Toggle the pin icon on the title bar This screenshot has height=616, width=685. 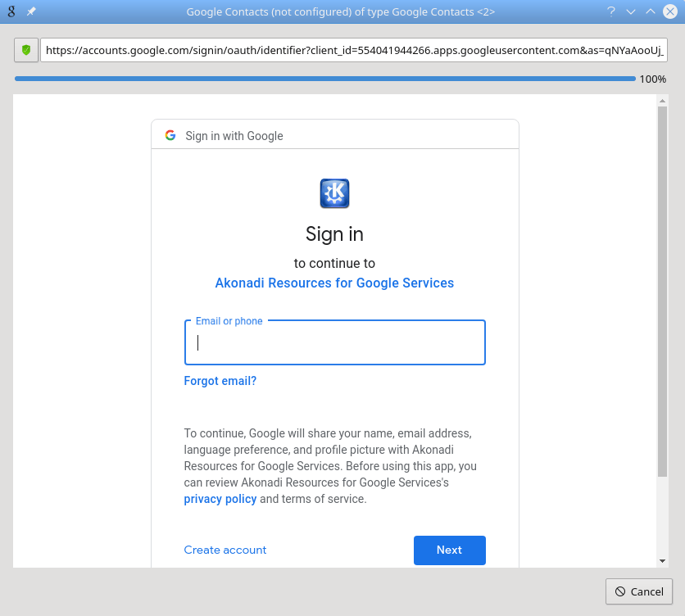30,11
